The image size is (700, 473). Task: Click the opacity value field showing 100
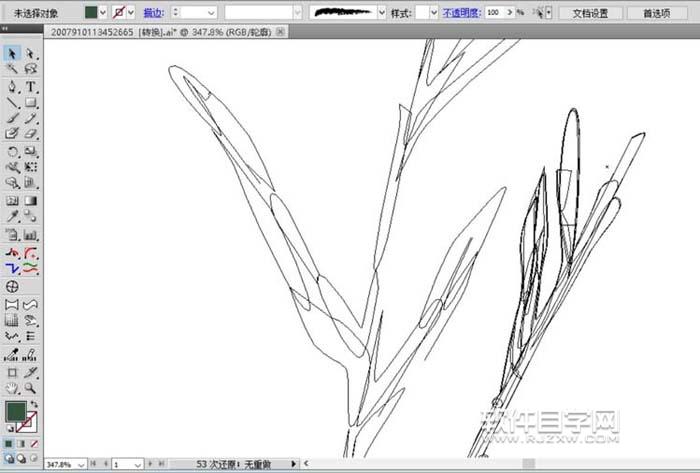tap(495, 13)
